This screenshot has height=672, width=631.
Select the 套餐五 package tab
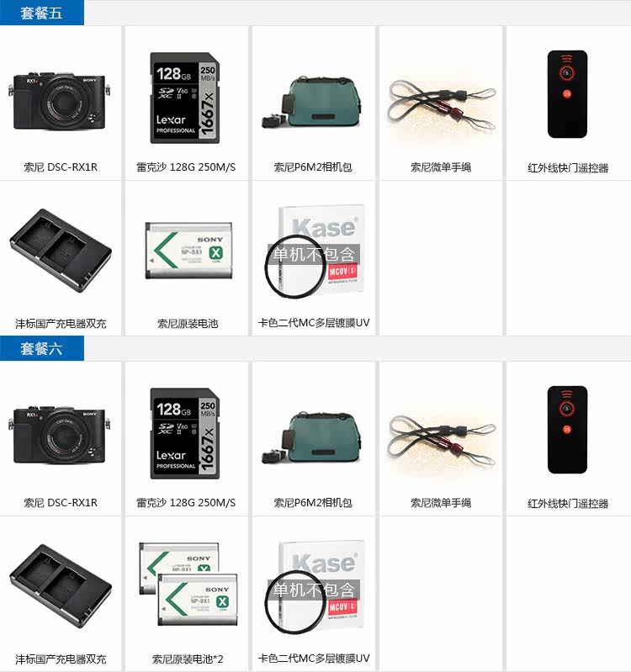tap(41, 13)
